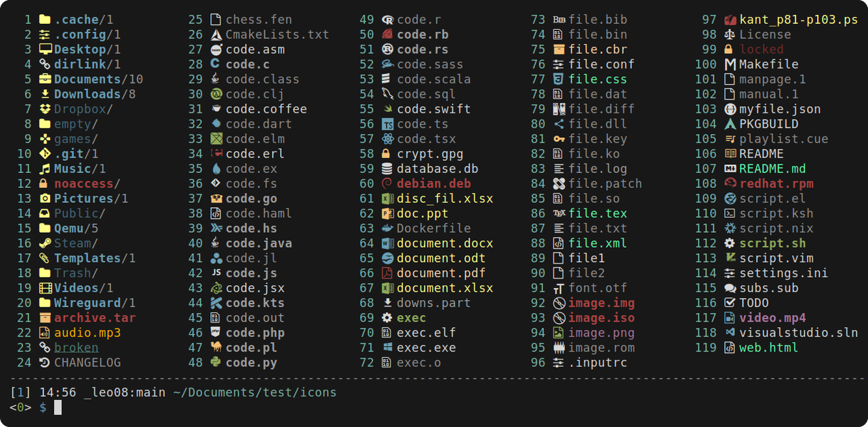Click the video.mp4 file name
This screenshot has width=868, height=427.
tap(773, 318)
